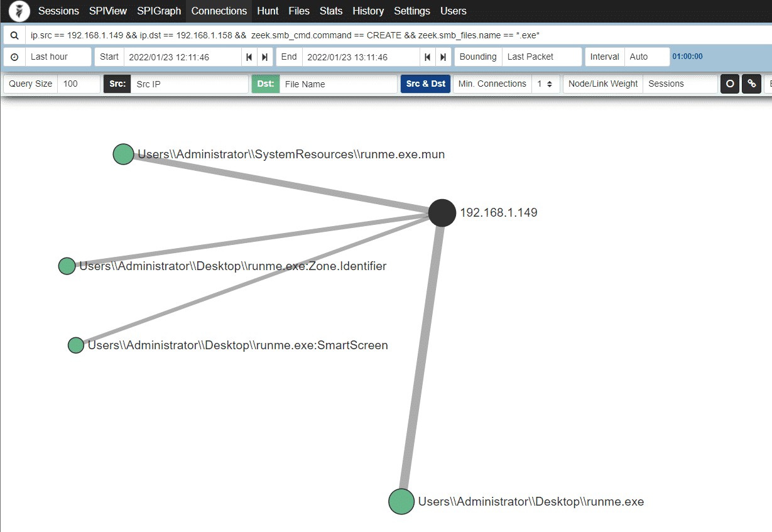
Task: Click the End time previous arrow
Action: (428, 57)
